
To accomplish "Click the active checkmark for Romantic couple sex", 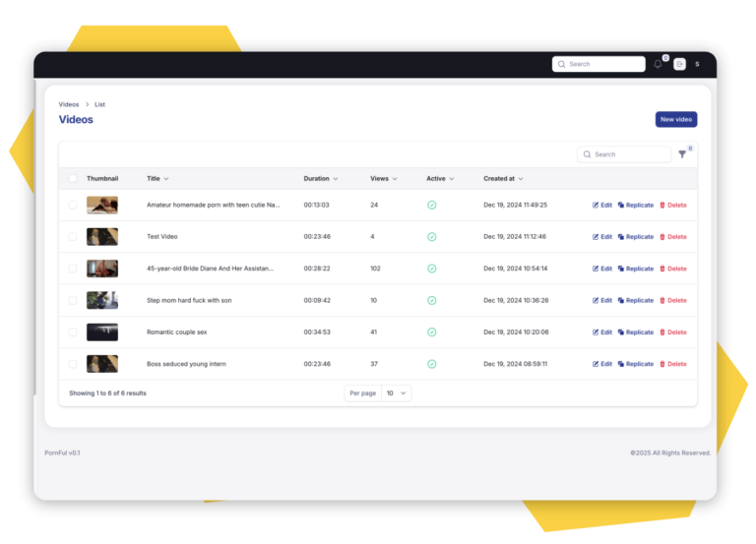I will (x=432, y=332).
